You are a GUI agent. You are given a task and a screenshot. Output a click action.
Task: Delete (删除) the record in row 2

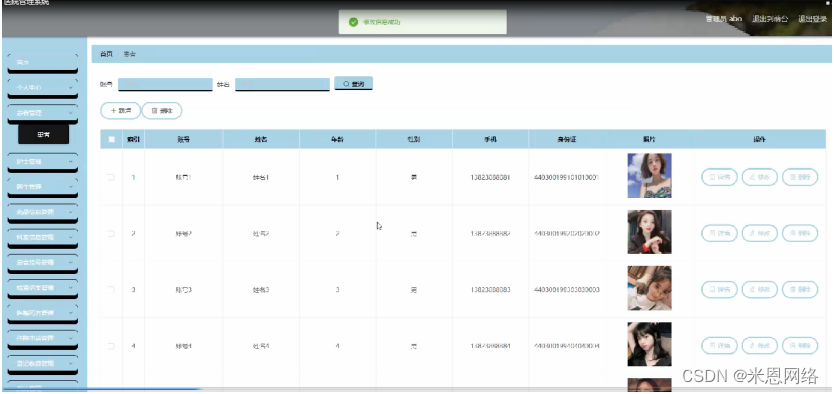[x=800, y=233]
